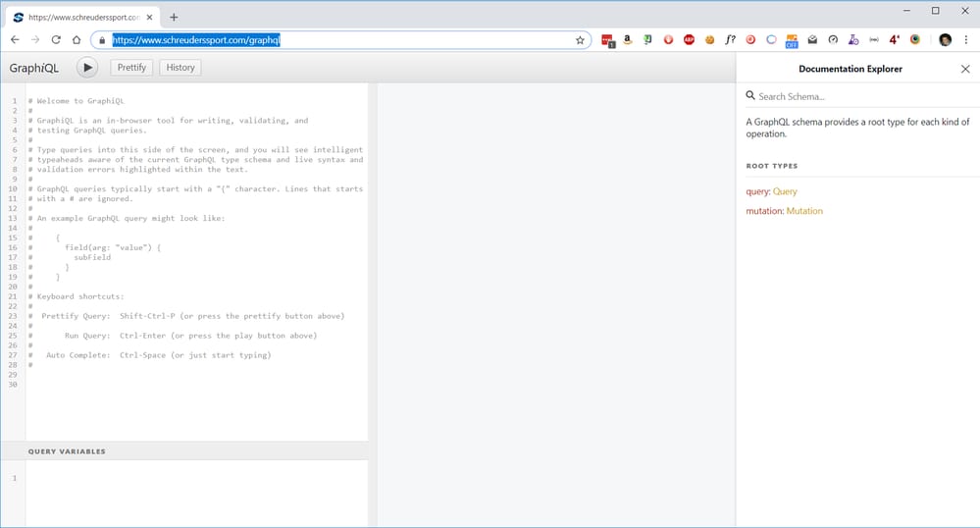Open the Adblock Plus extension
Image resolution: width=980 pixels, height=528 pixels.
click(689, 40)
